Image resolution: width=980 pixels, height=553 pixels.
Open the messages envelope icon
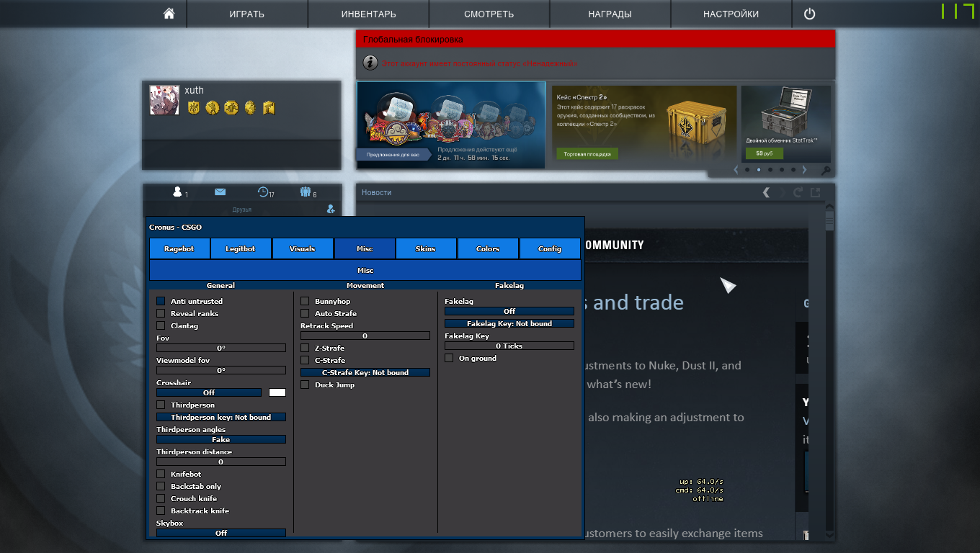pyautogui.click(x=220, y=192)
